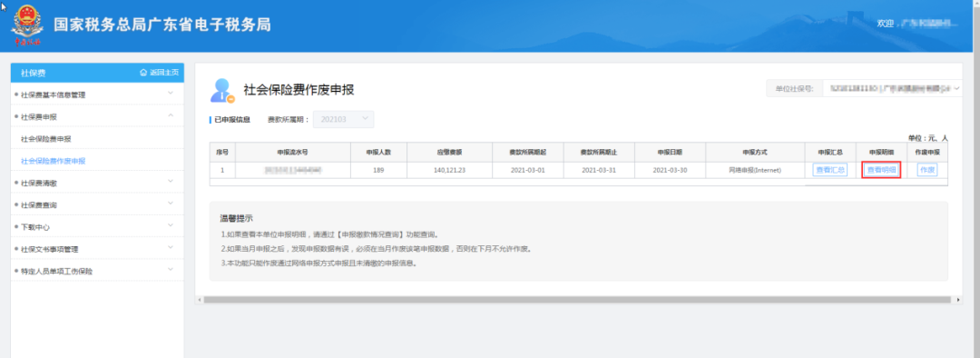
Task: Click the 社会保险费作废申报 page heading
Action: [299, 89]
